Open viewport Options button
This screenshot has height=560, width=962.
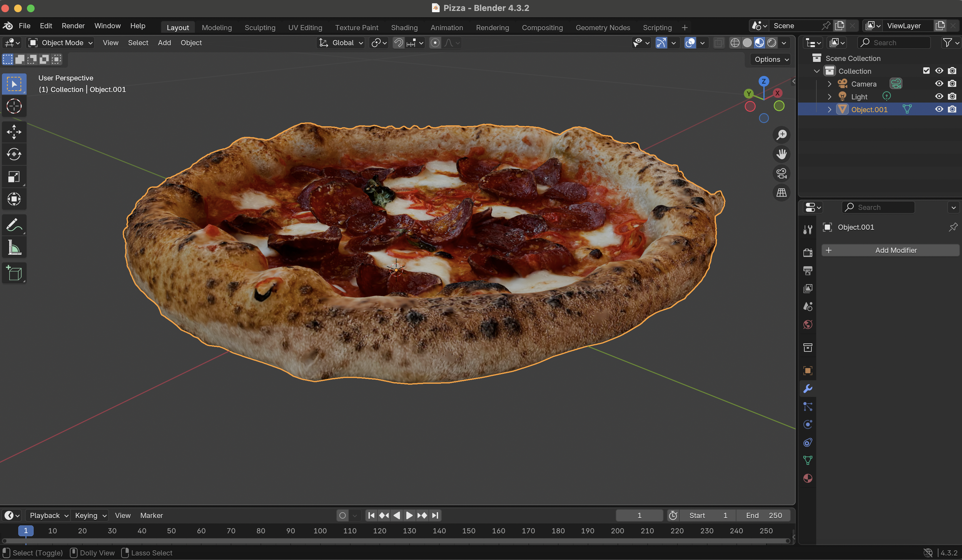pyautogui.click(x=771, y=59)
